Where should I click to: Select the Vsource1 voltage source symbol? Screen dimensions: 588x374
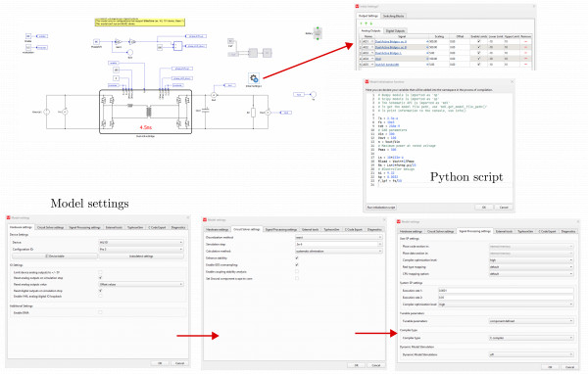(x=46, y=112)
